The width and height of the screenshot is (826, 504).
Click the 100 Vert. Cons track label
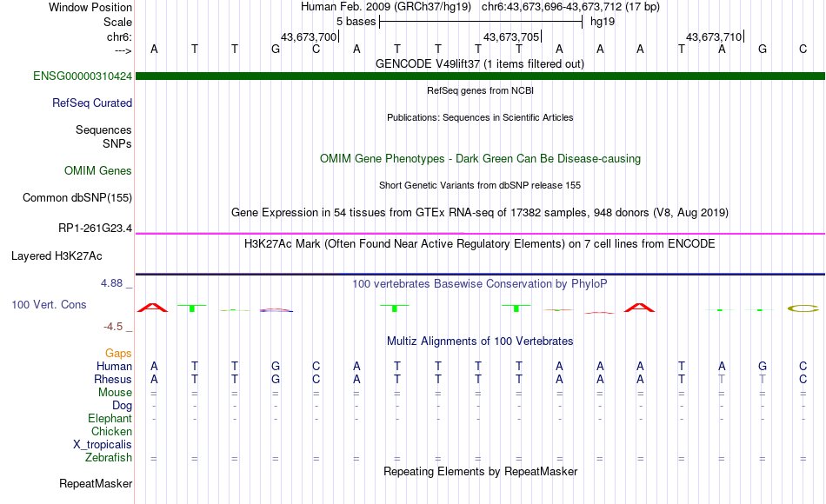[x=49, y=304]
